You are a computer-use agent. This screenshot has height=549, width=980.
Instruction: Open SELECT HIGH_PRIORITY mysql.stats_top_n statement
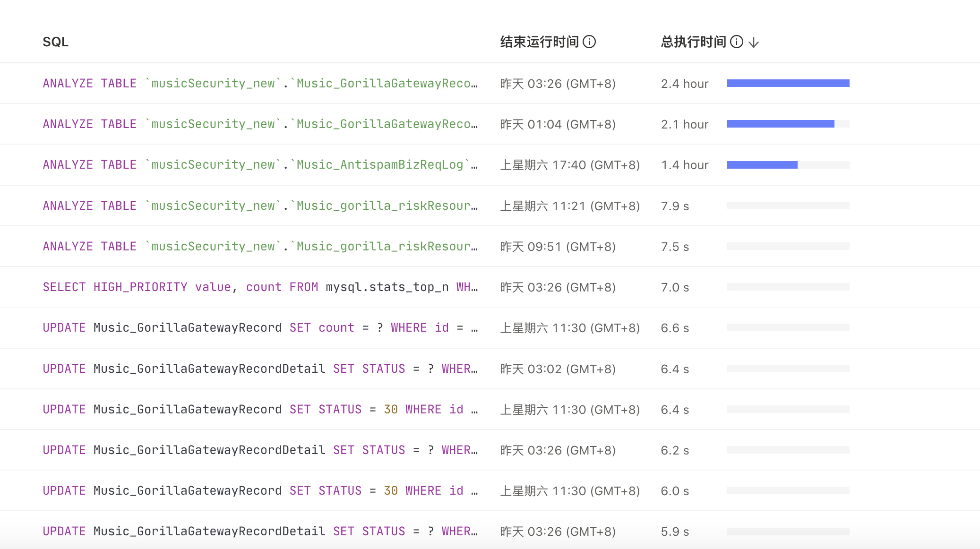click(x=260, y=287)
